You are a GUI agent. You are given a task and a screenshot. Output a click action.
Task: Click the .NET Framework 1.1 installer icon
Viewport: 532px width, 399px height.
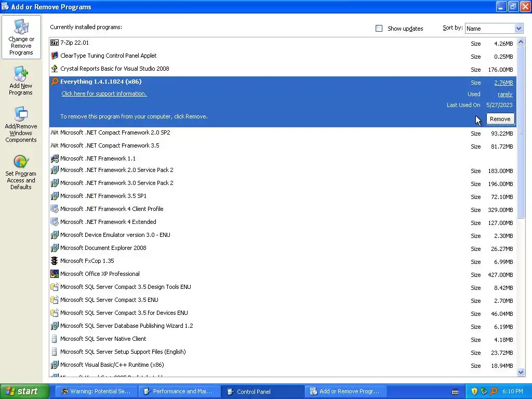tap(54, 158)
